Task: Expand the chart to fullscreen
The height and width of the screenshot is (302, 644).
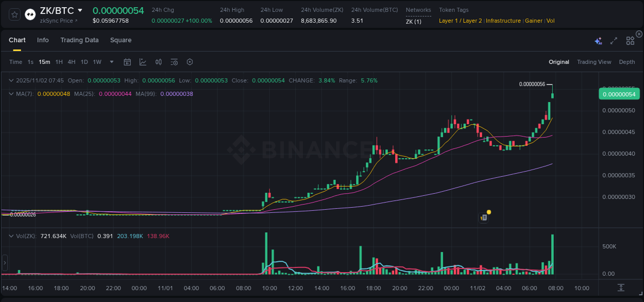Action: pyautogui.click(x=613, y=41)
